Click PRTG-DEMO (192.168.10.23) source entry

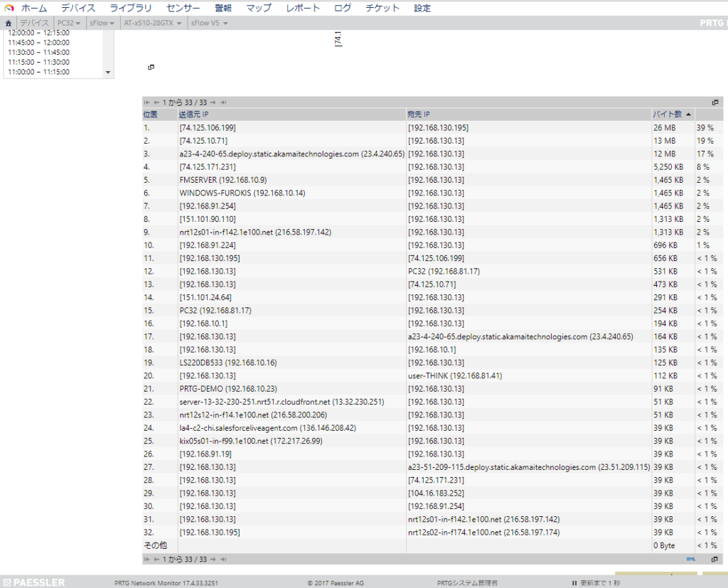point(228,389)
